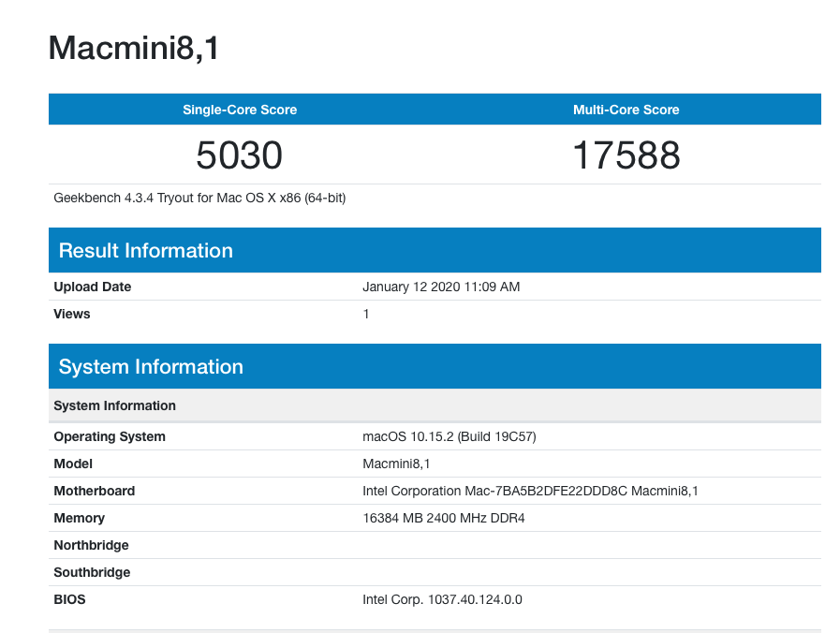The height and width of the screenshot is (633, 840).
Task: Select the 16384 MB 2400 MHz DDR4 value
Action: tap(444, 519)
